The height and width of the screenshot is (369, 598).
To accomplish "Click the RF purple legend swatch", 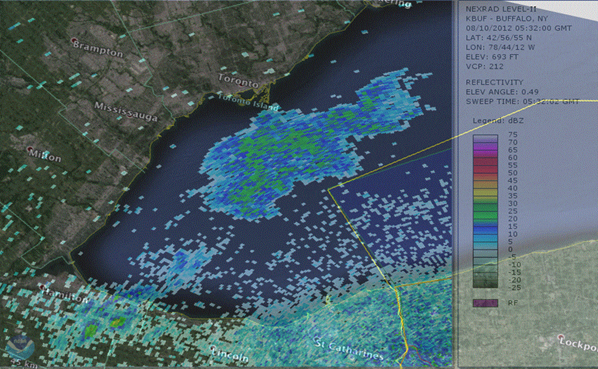I will (485, 303).
